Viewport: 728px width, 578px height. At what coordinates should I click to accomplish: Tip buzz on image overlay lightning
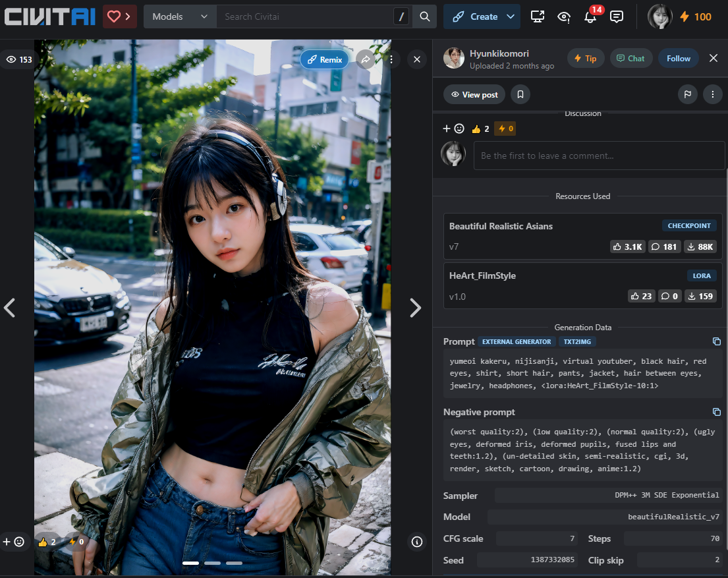76,542
